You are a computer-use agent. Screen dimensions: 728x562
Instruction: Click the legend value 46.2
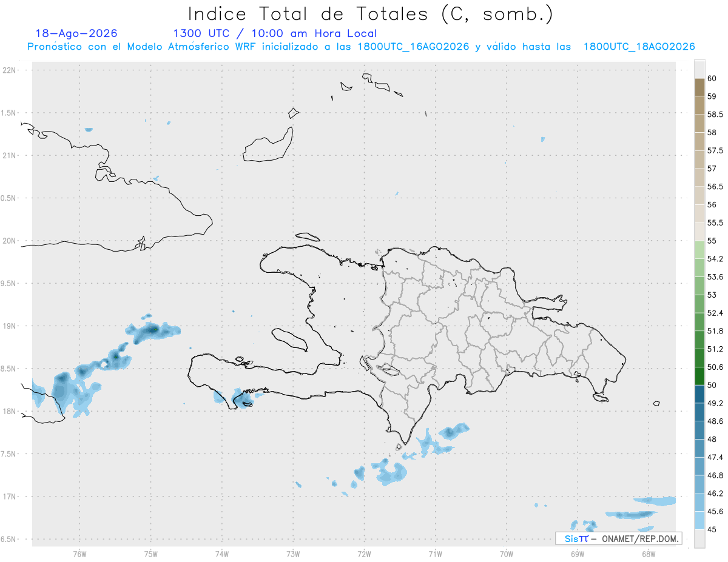point(715,493)
